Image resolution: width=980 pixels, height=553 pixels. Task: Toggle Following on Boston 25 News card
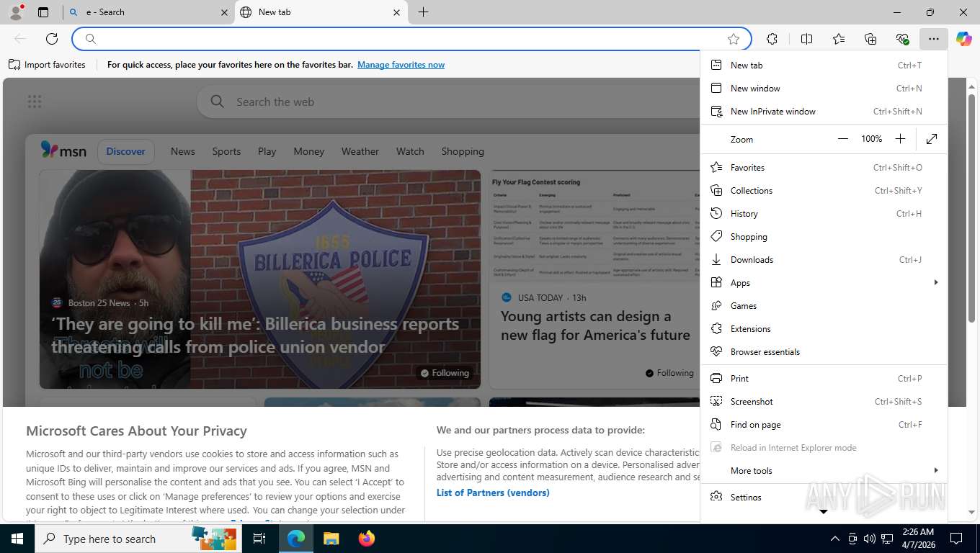pos(445,373)
